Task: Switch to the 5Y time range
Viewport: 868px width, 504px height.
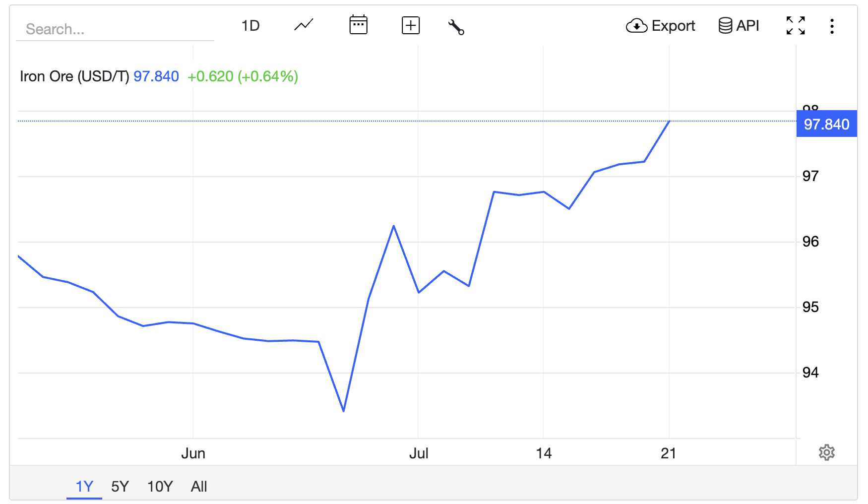Action: click(x=120, y=486)
